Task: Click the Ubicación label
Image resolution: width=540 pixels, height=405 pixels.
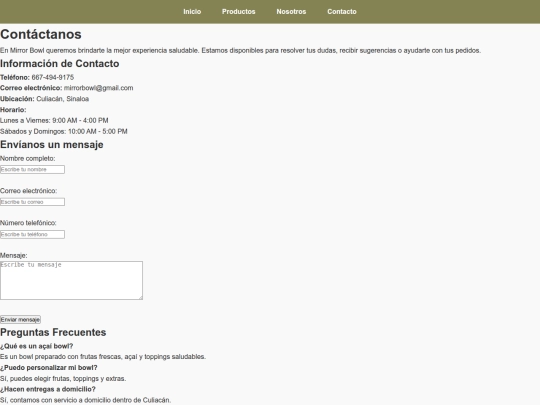Action: (x=17, y=99)
